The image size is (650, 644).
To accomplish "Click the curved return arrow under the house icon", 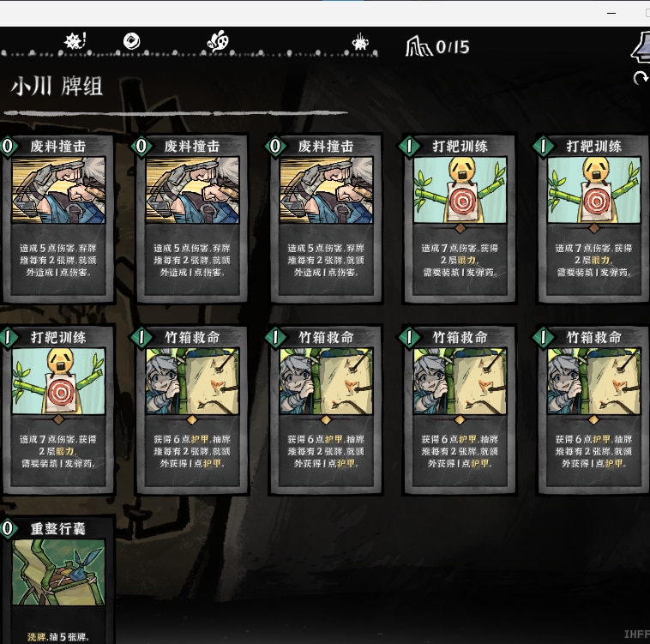I will [x=641, y=78].
